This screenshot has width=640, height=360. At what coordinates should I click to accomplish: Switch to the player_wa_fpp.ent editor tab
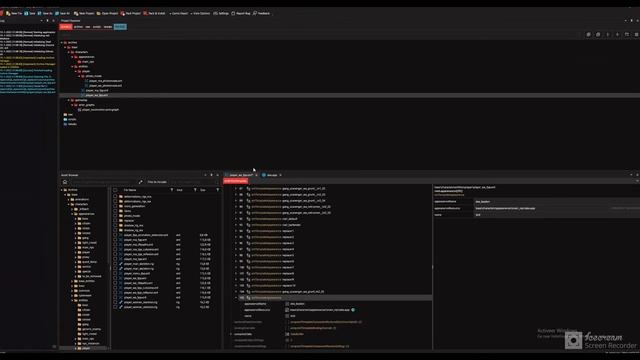pos(241,175)
